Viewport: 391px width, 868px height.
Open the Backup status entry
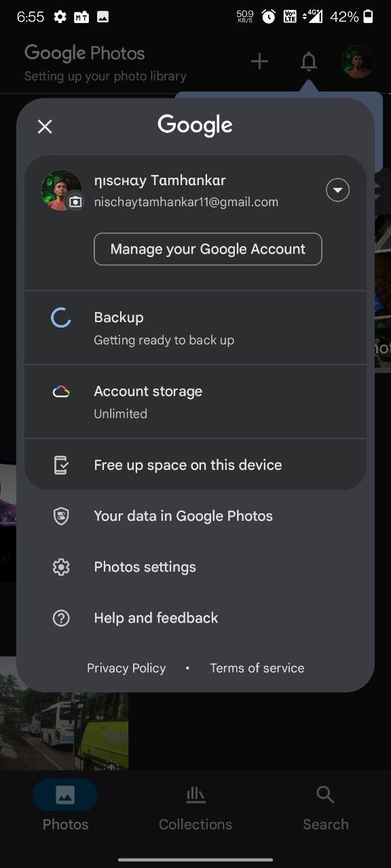click(195, 328)
